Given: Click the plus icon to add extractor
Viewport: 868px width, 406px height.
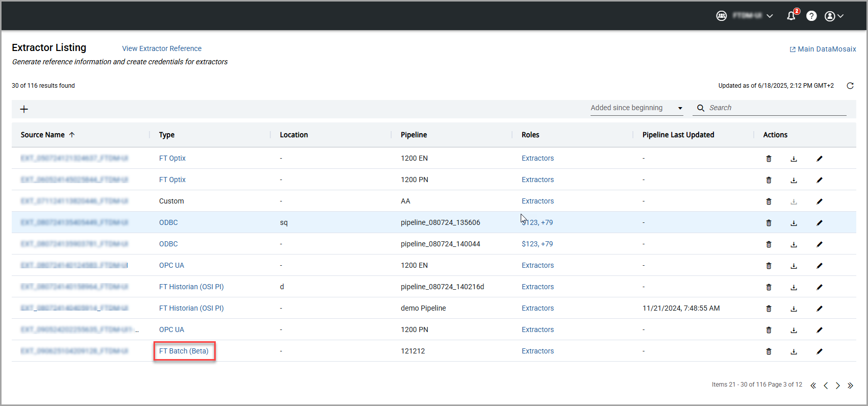Looking at the screenshot, I should click(24, 109).
